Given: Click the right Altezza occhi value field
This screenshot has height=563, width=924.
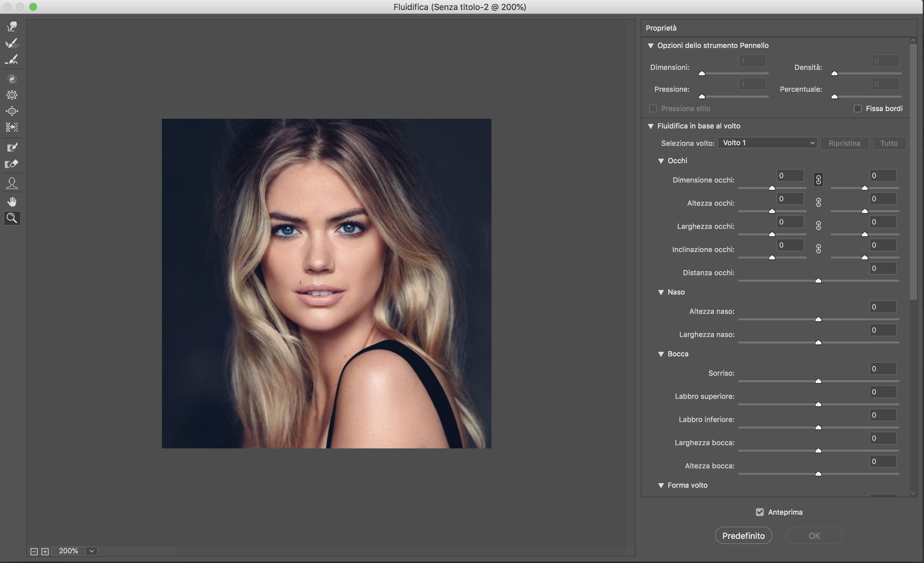Looking at the screenshot, I should click(x=883, y=199).
